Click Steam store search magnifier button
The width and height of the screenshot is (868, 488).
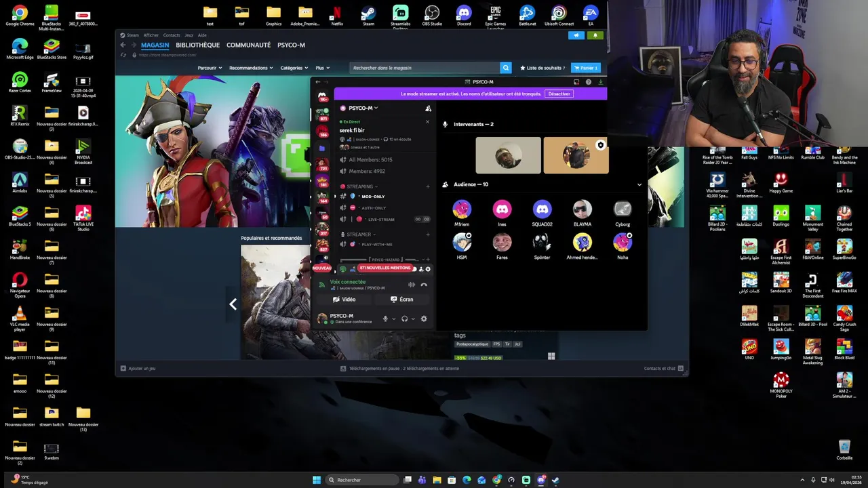[x=506, y=68]
